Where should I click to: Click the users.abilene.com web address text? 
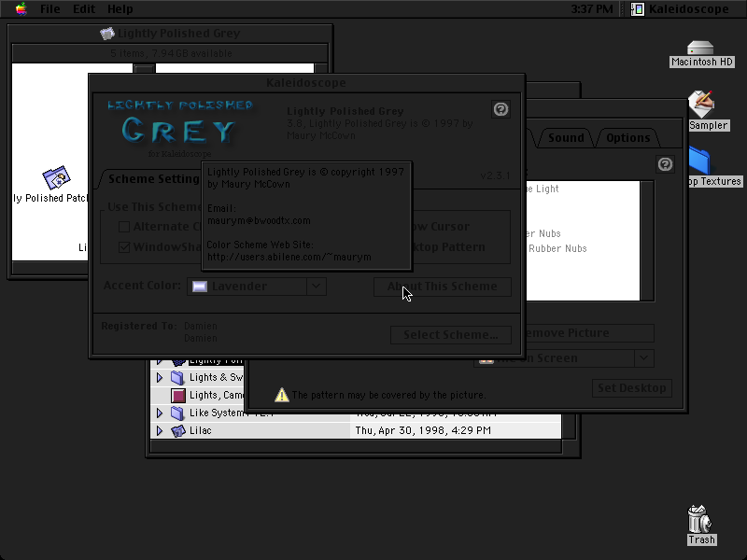tap(289, 258)
